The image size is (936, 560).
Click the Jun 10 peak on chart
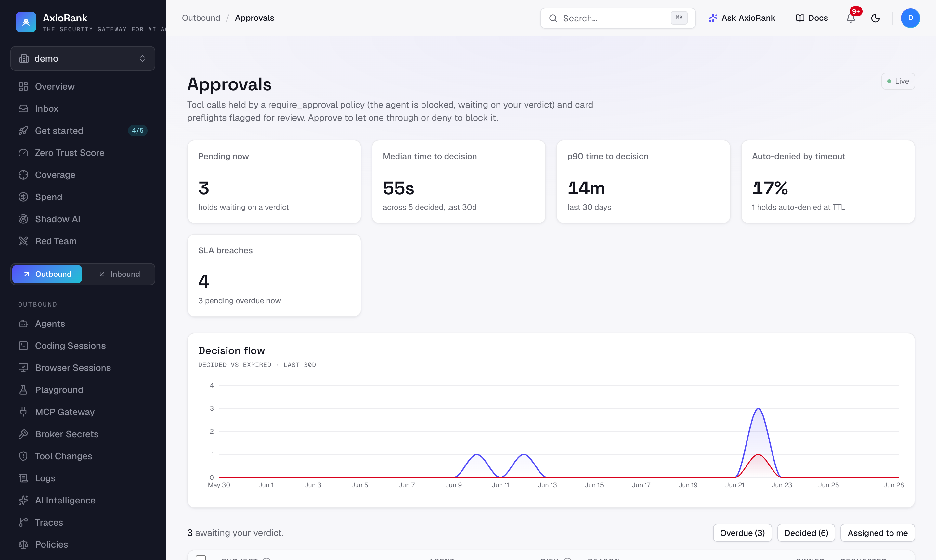477,454
